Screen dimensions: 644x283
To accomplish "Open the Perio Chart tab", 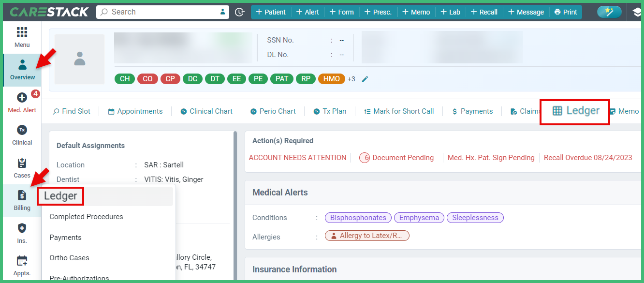I will point(273,111).
